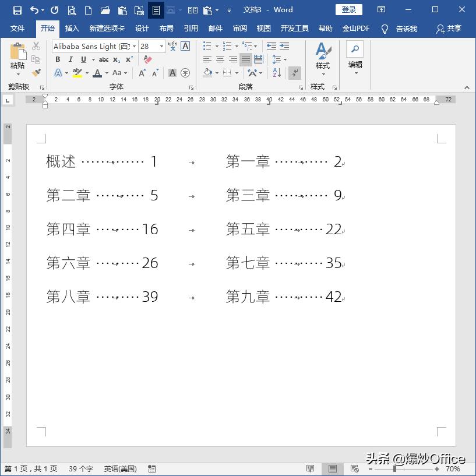
Task: Toggle bold formatting
Action: coord(58,59)
